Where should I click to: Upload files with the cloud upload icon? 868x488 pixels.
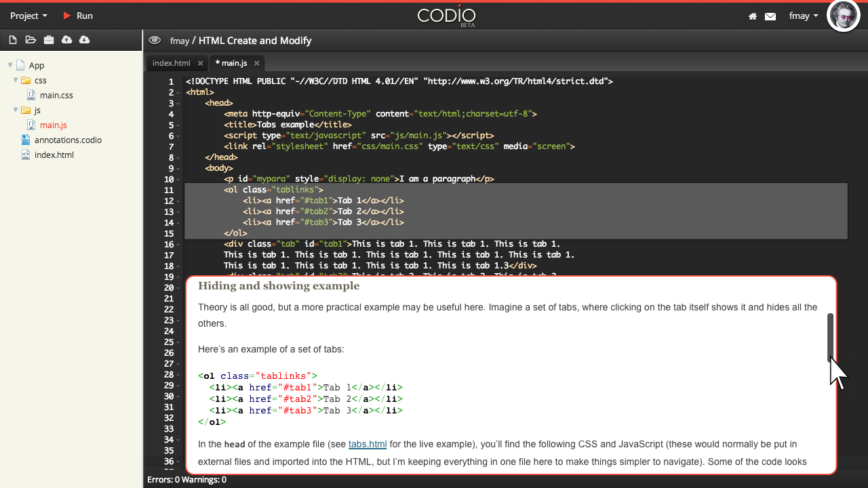click(x=66, y=39)
